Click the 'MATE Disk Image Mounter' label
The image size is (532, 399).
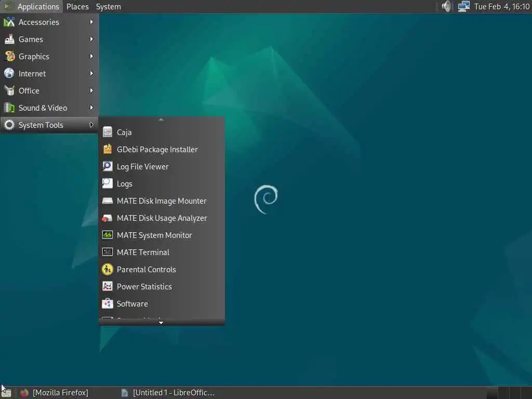tap(162, 201)
